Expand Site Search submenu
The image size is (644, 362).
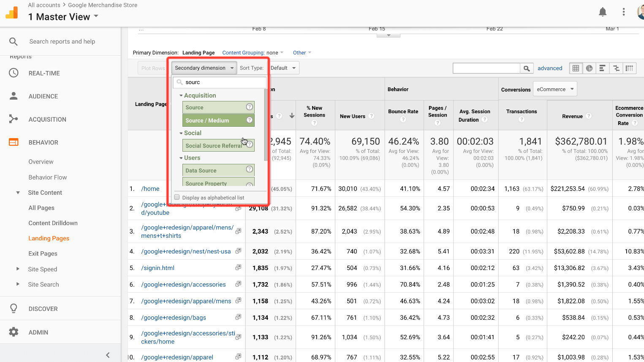(x=18, y=284)
